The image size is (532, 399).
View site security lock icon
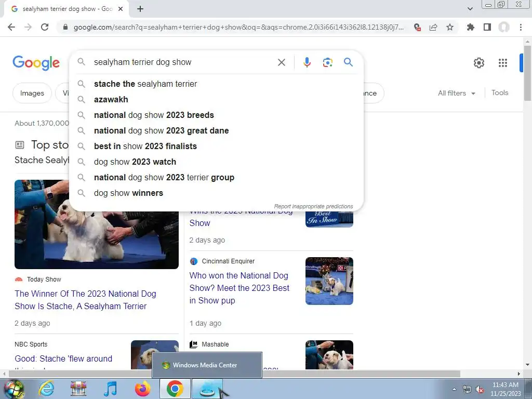point(65,27)
